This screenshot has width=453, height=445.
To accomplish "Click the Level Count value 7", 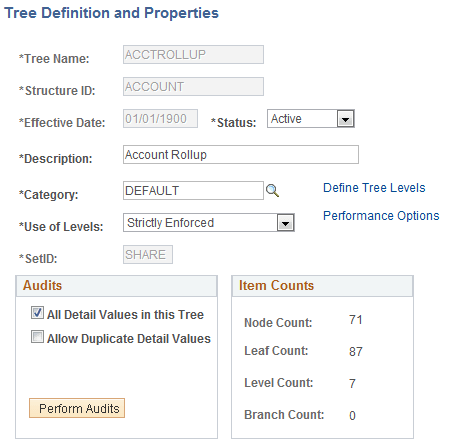I will pos(352,383).
